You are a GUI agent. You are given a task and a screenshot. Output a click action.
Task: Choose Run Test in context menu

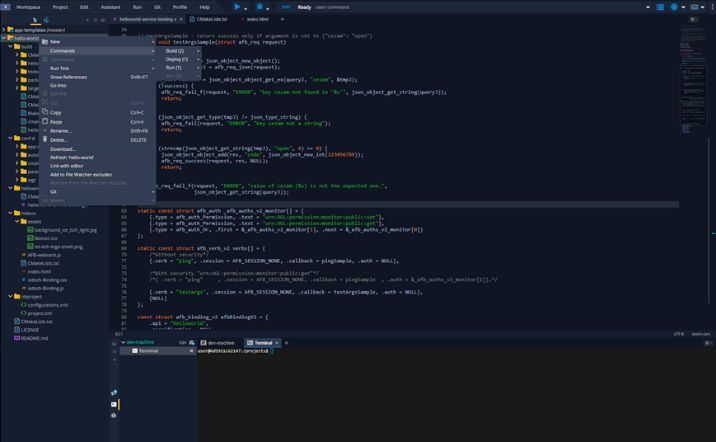pos(98,68)
